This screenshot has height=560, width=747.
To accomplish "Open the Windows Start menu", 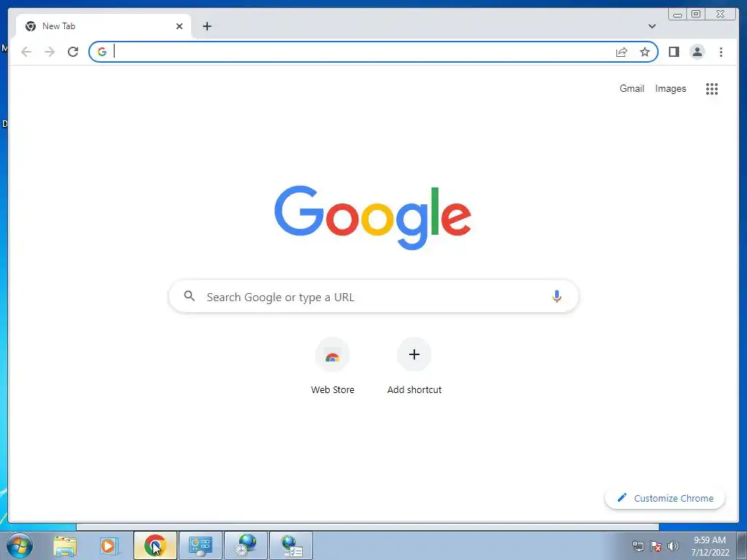I will pyautogui.click(x=20, y=545).
